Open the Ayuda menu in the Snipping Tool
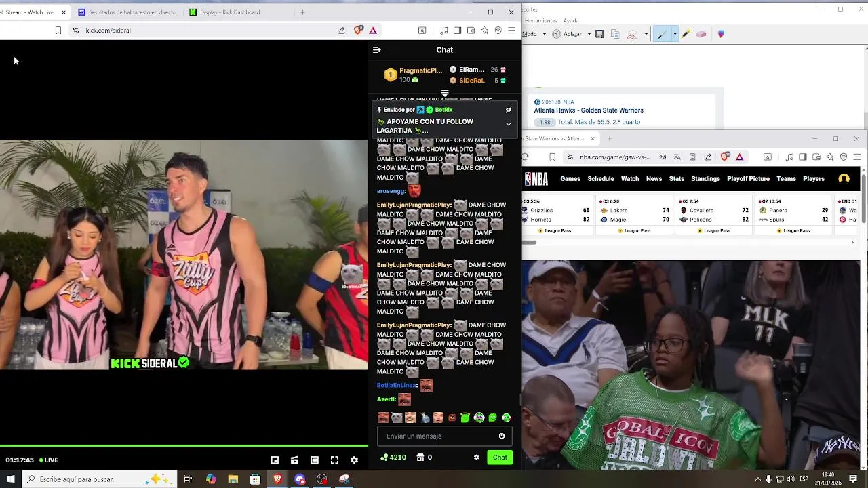868x488 pixels. pos(571,21)
